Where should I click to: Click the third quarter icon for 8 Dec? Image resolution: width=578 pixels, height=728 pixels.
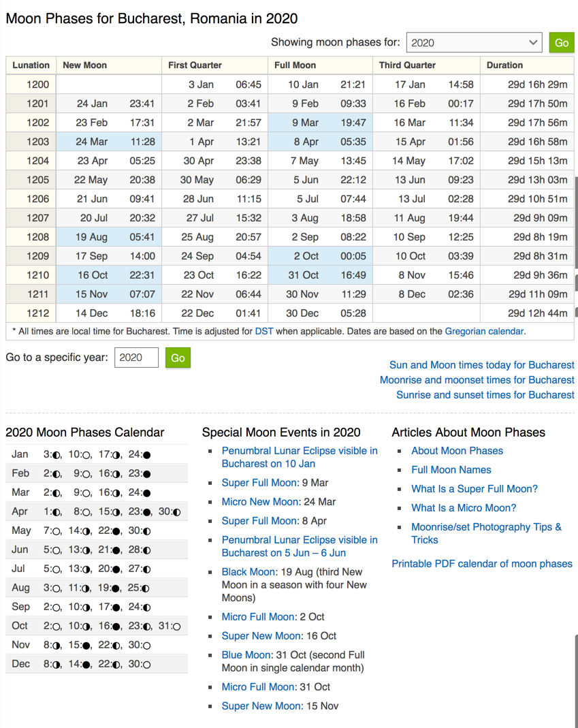57,664
